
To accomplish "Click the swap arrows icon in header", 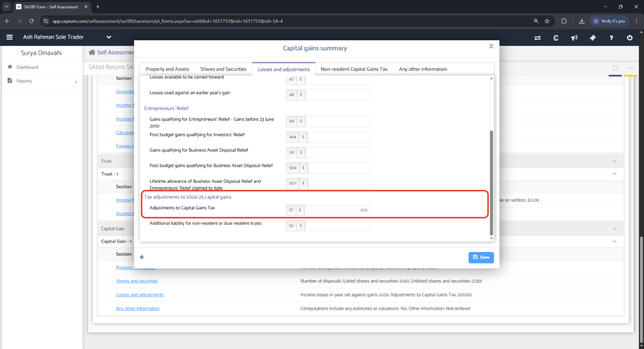I will pyautogui.click(x=537, y=38).
